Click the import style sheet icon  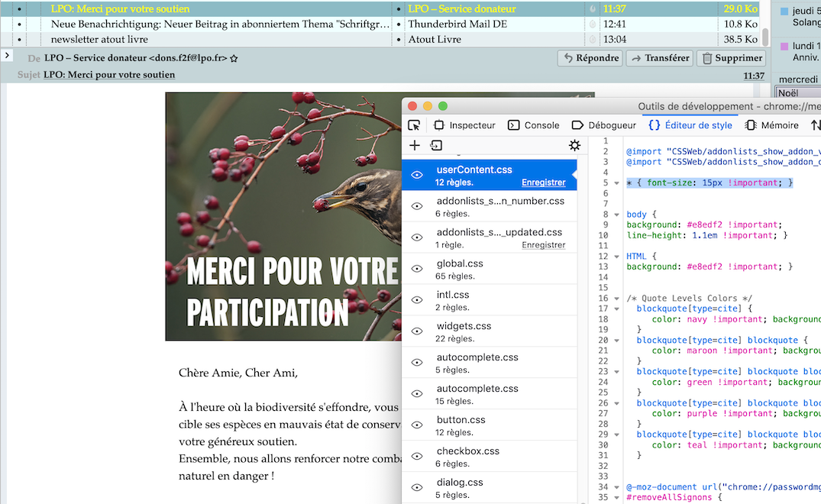point(436,145)
